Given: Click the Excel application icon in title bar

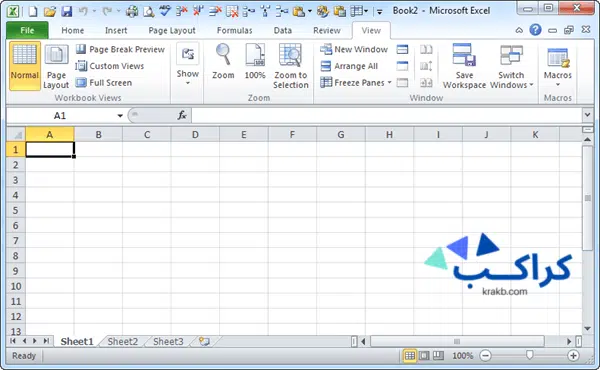Looking at the screenshot, I should (13, 11).
